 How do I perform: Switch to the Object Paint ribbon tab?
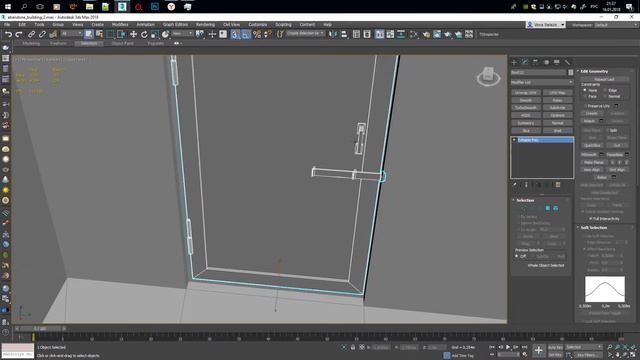[x=122, y=43]
